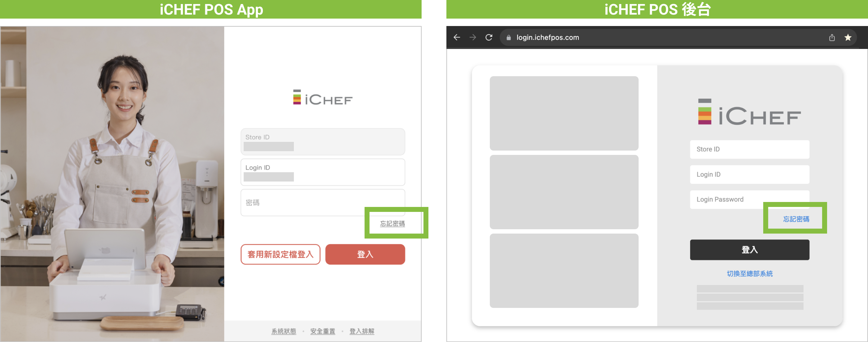
Task: Open the 系統狀態 footer link
Action: pos(283,331)
